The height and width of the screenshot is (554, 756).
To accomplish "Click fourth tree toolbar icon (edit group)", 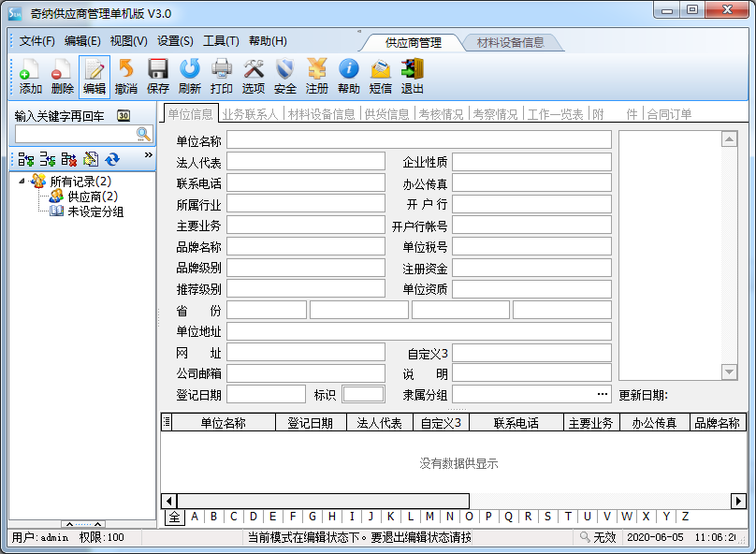I will tap(91, 159).
